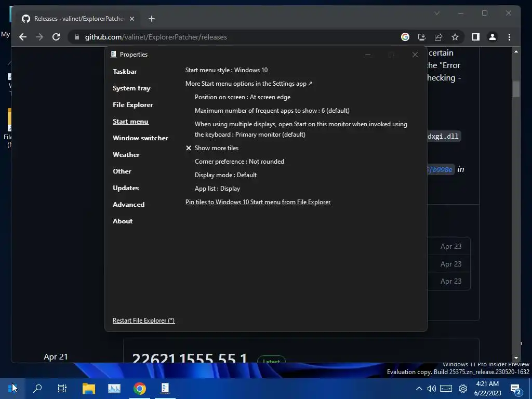Close the Properties window

coord(415,55)
